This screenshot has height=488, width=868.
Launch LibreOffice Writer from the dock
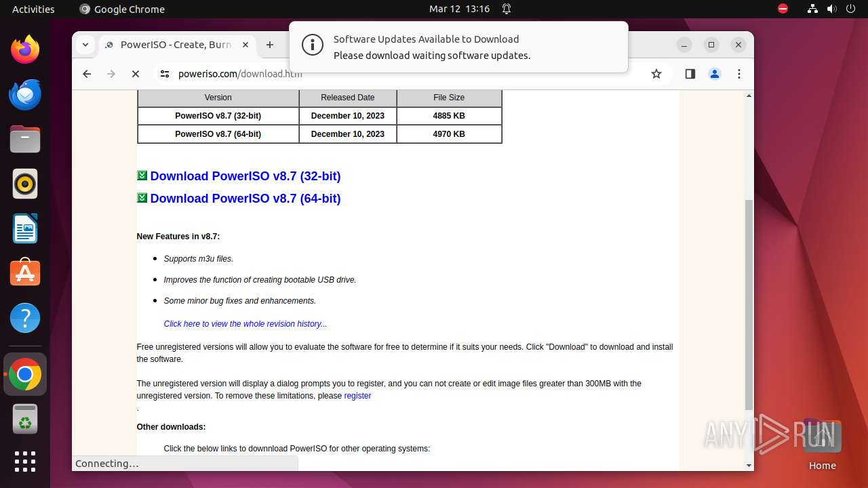click(25, 228)
